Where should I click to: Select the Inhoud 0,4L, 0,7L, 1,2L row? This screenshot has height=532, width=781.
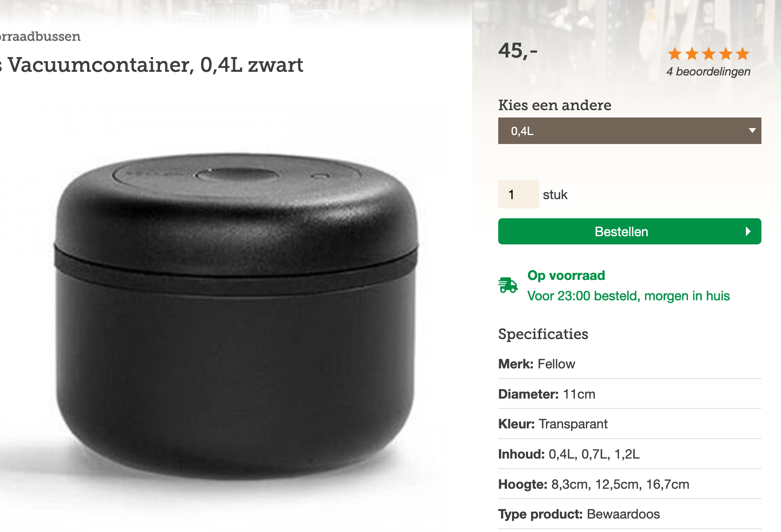(630, 454)
